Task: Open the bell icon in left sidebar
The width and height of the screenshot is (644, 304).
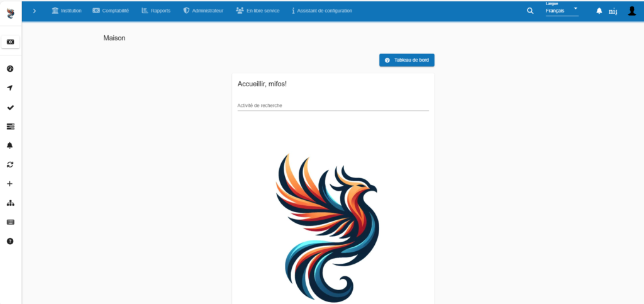Action: tap(10, 145)
